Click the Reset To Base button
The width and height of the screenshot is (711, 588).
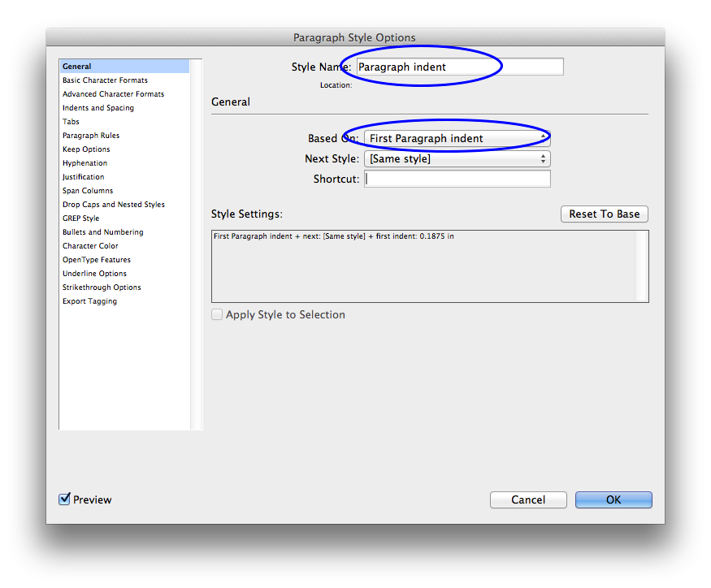pyautogui.click(x=605, y=214)
